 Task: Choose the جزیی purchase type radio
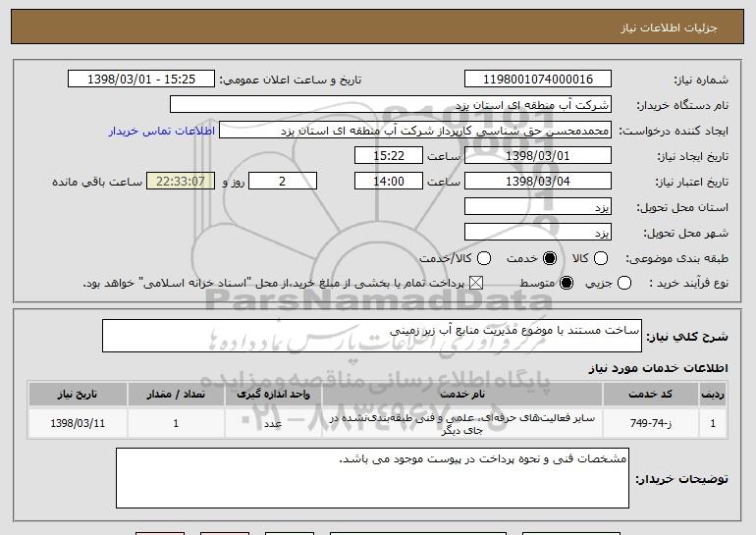pyautogui.click(x=623, y=284)
